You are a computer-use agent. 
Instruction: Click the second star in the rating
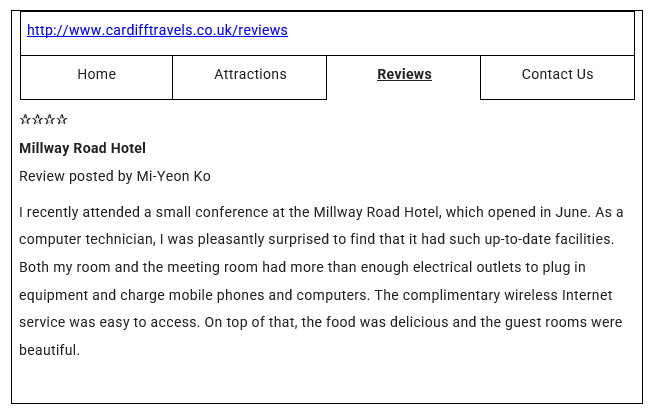[37, 120]
